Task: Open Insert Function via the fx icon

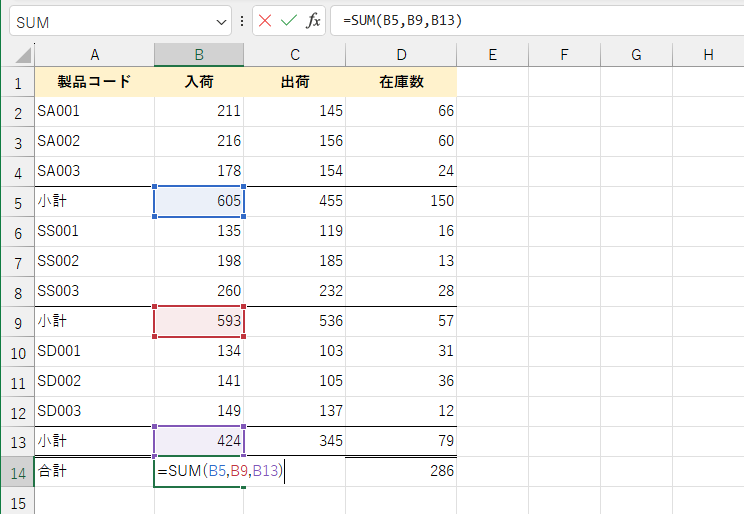Action: tap(313, 21)
